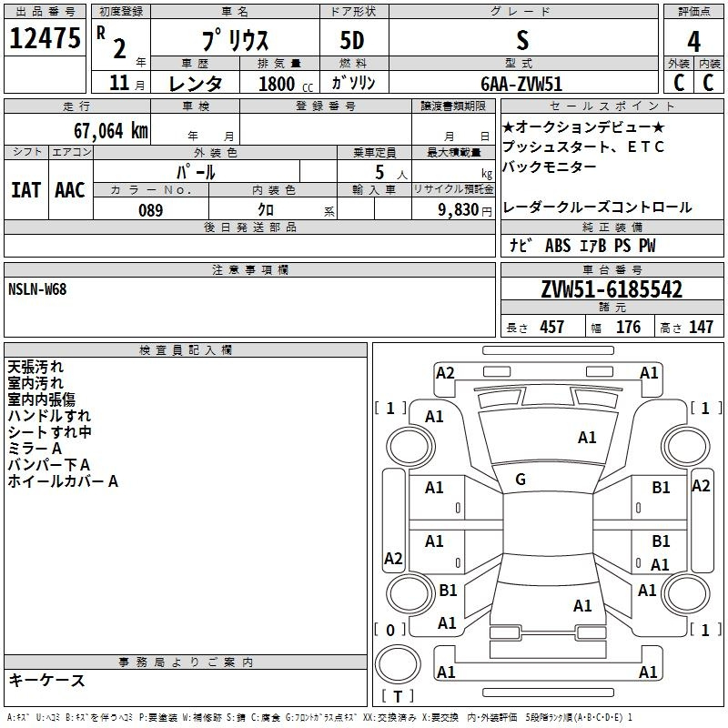Select the exterior grade C under 外装
Image resolution: width=728 pixels, height=728 pixels.
pos(678,82)
